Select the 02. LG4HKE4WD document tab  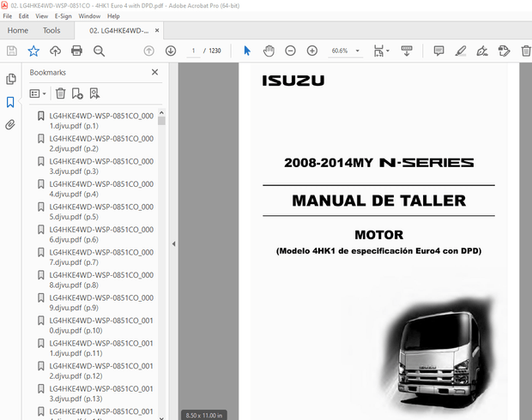pyautogui.click(x=118, y=31)
